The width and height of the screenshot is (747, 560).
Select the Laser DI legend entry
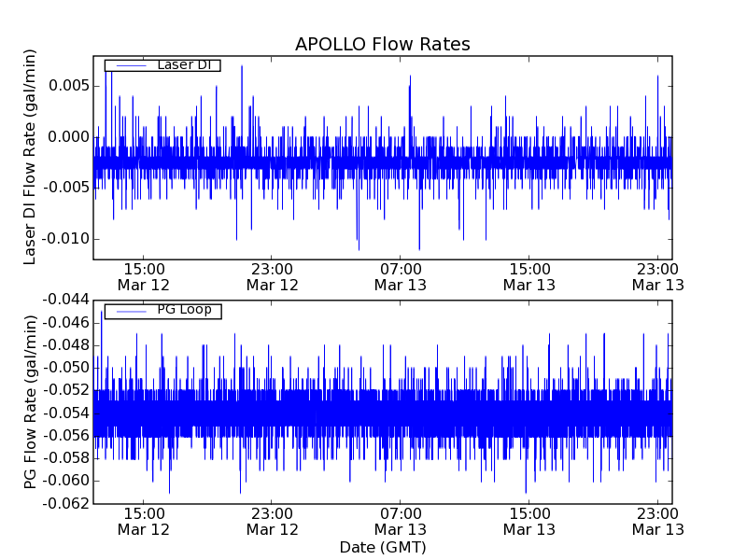tap(184, 65)
